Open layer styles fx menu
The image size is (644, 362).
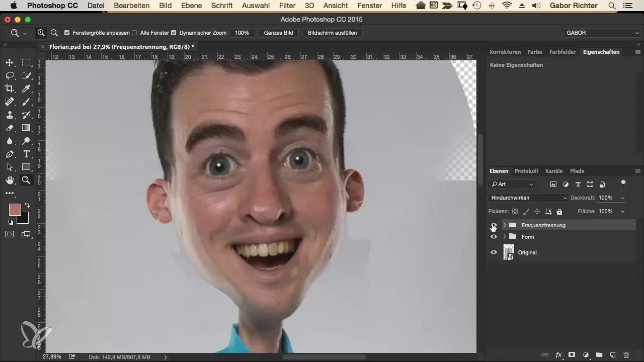tap(558, 354)
